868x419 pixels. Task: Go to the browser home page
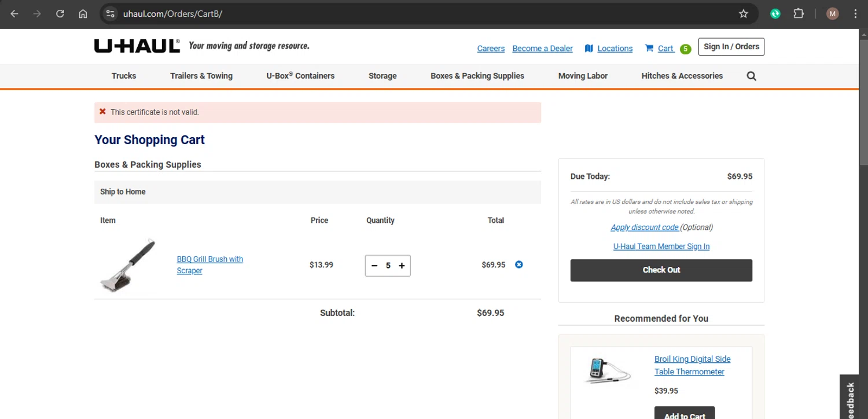[x=83, y=14]
